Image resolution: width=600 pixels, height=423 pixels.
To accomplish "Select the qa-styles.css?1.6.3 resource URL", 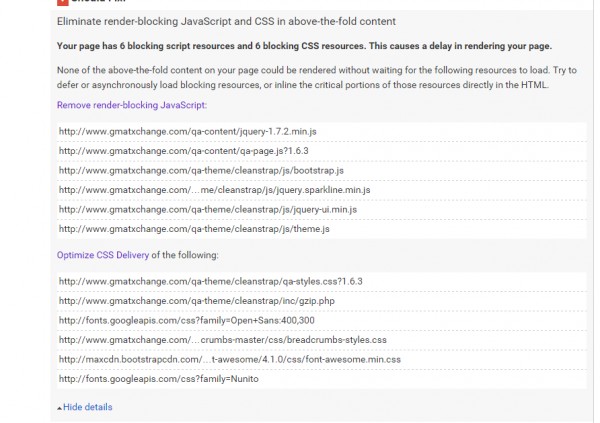I will pyautogui.click(x=210, y=281).
